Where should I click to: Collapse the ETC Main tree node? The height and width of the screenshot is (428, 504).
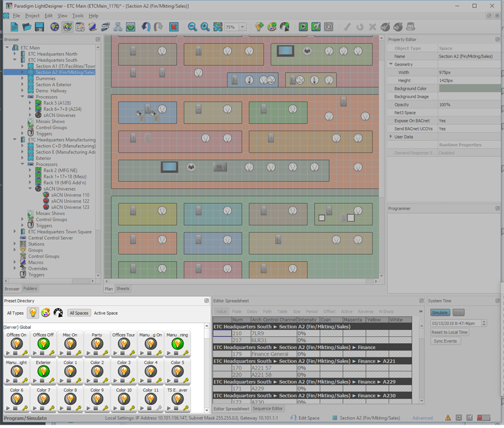[7, 47]
